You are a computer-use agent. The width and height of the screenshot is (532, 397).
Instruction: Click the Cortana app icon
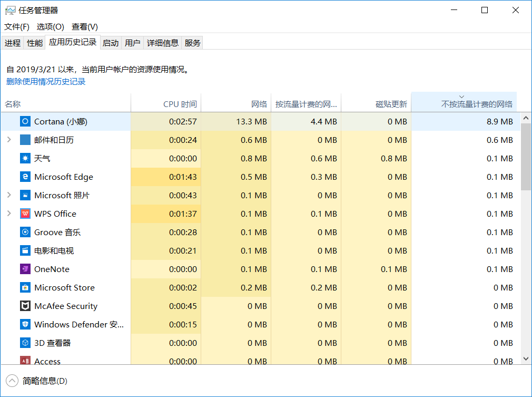[x=25, y=122]
